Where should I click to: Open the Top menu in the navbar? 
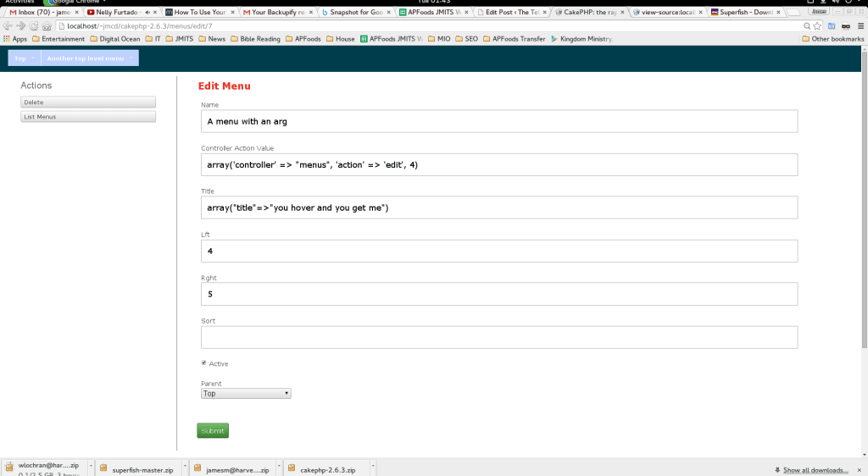coord(25,58)
